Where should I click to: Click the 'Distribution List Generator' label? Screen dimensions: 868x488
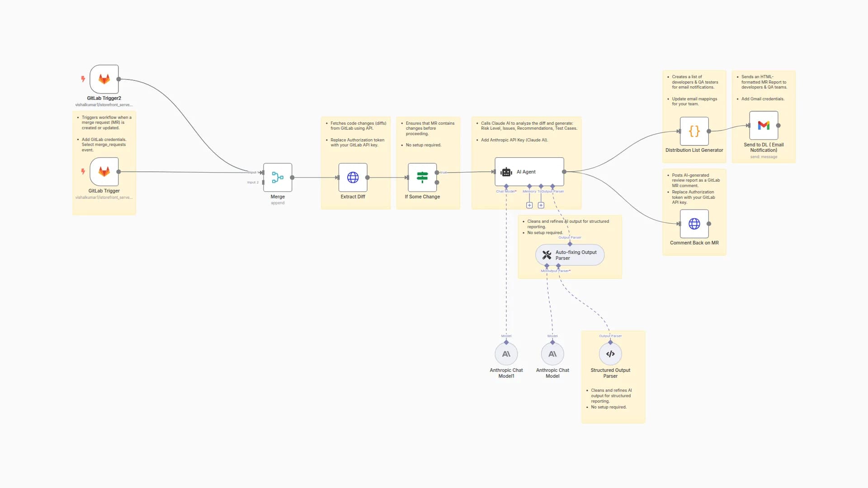(694, 150)
